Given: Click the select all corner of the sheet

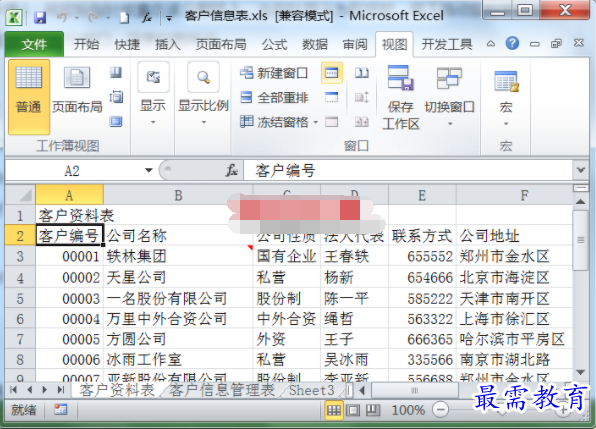Looking at the screenshot, I should click(x=21, y=195).
